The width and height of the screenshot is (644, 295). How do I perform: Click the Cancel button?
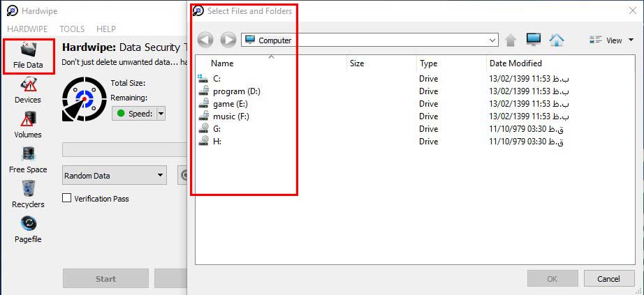click(608, 279)
